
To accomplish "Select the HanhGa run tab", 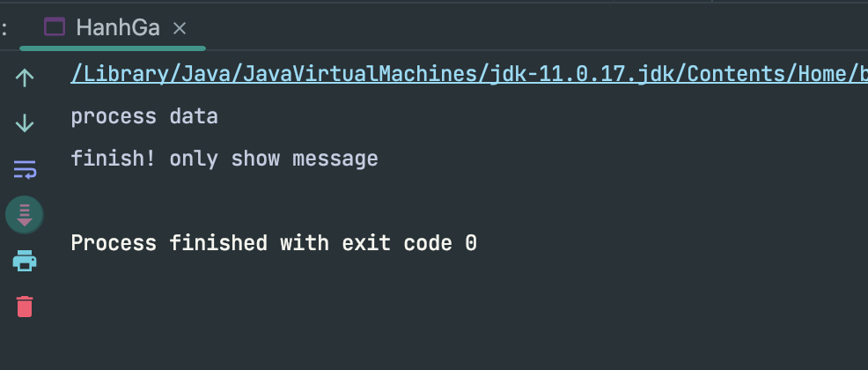I will [x=117, y=28].
